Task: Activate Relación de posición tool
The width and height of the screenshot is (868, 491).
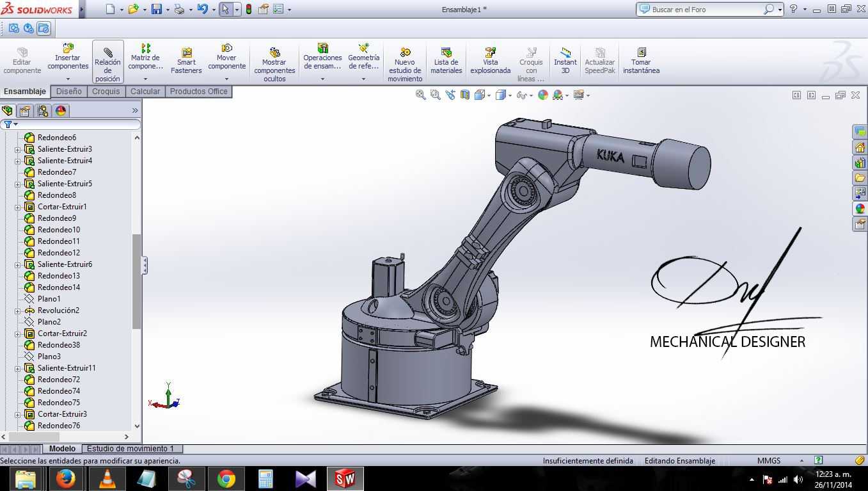Action: pos(107,62)
